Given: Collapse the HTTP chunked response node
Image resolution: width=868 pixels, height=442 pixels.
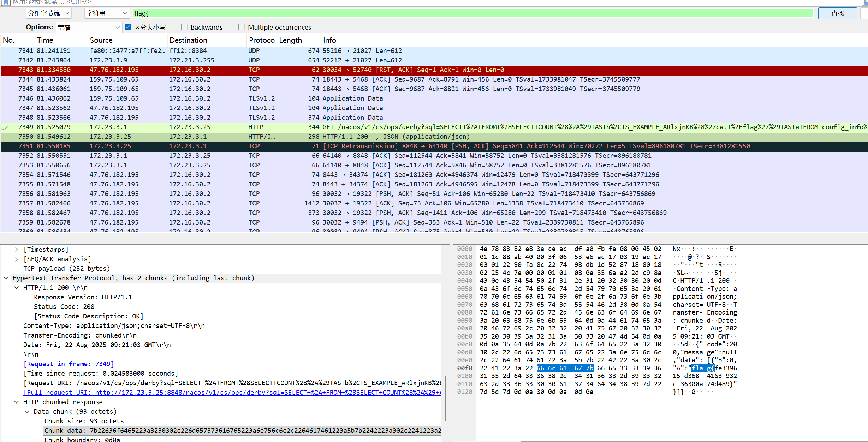Looking at the screenshot, I should coord(16,402).
